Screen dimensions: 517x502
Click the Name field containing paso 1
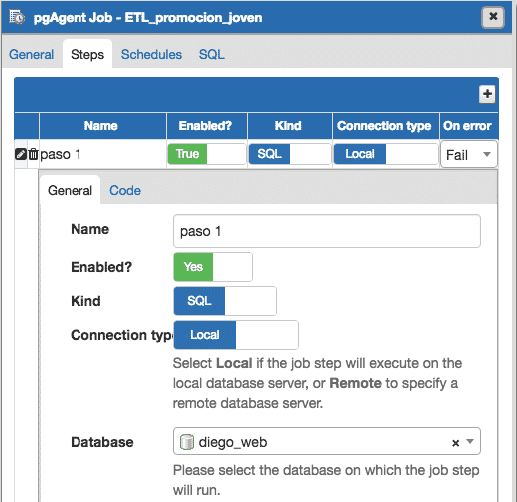(327, 231)
